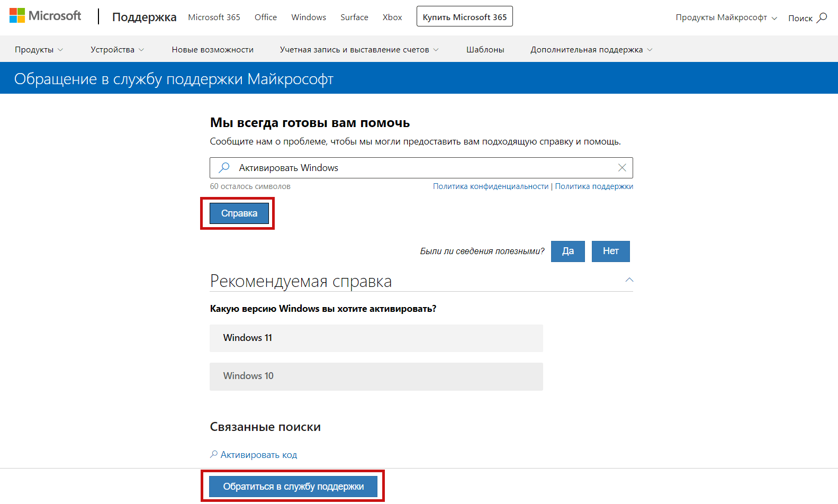This screenshot has height=504, width=838.
Task: Click Обратиться в службу поддержки button
Action: click(x=293, y=487)
